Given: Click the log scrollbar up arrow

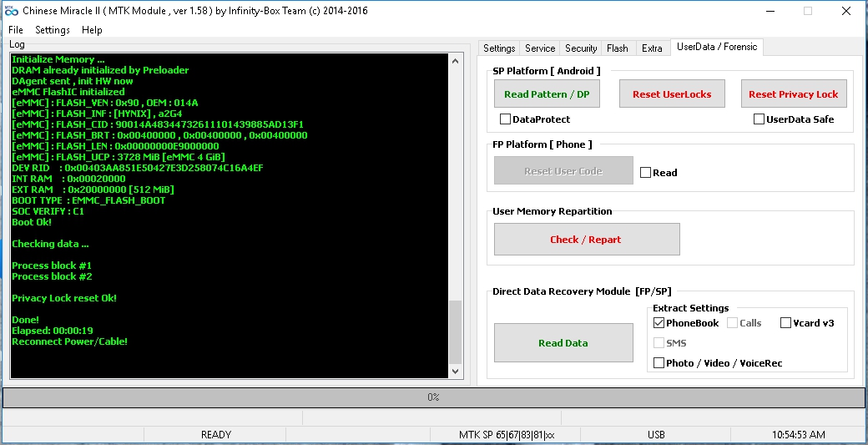Looking at the screenshot, I should coord(455,61).
